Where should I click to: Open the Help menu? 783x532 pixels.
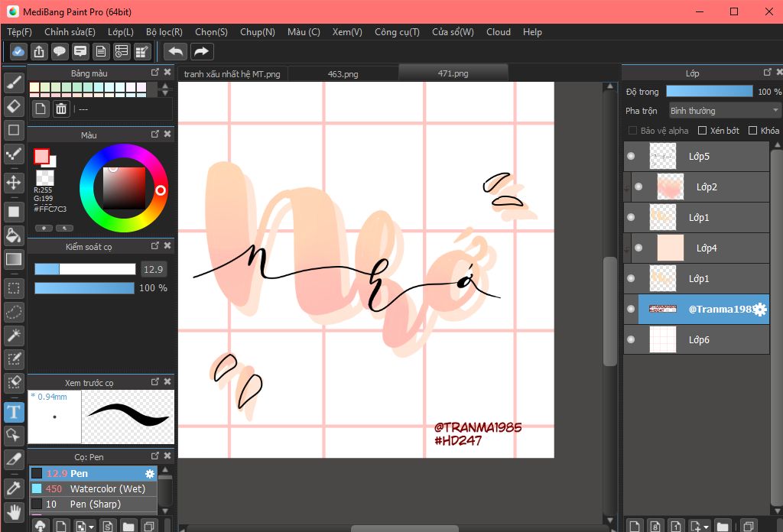[x=532, y=32]
